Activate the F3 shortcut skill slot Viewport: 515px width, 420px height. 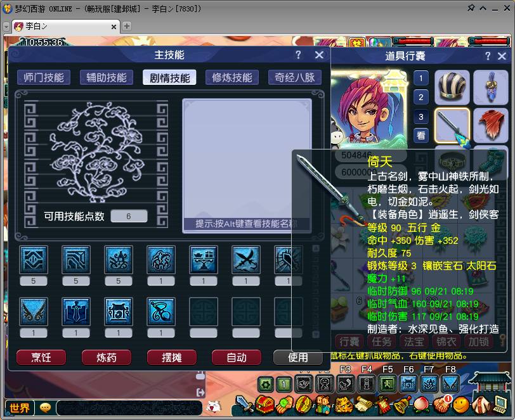pyautogui.click(x=346, y=385)
